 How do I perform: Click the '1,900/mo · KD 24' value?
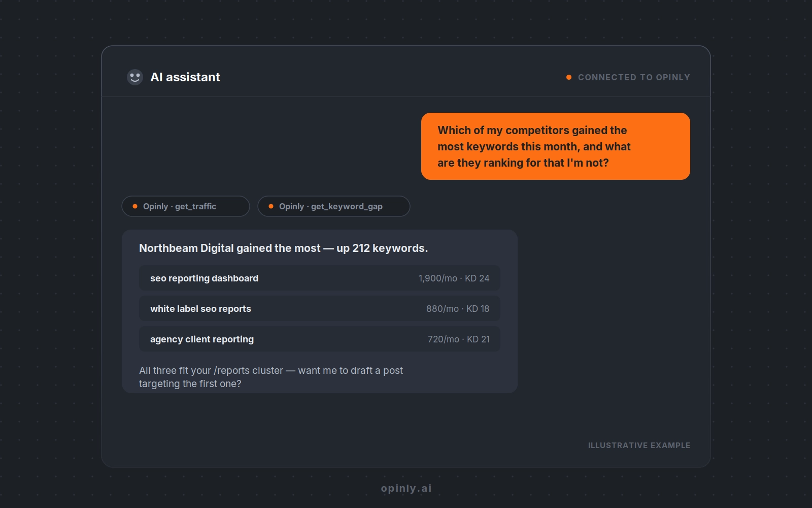click(x=454, y=278)
